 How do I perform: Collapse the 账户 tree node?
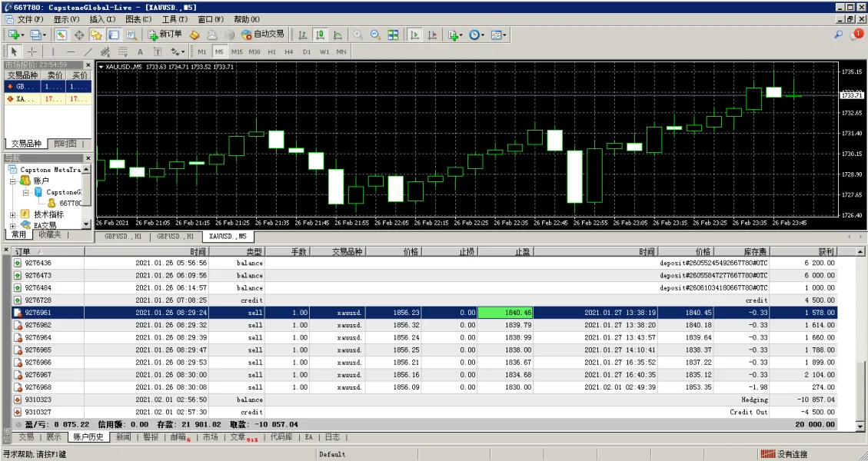tap(13, 181)
